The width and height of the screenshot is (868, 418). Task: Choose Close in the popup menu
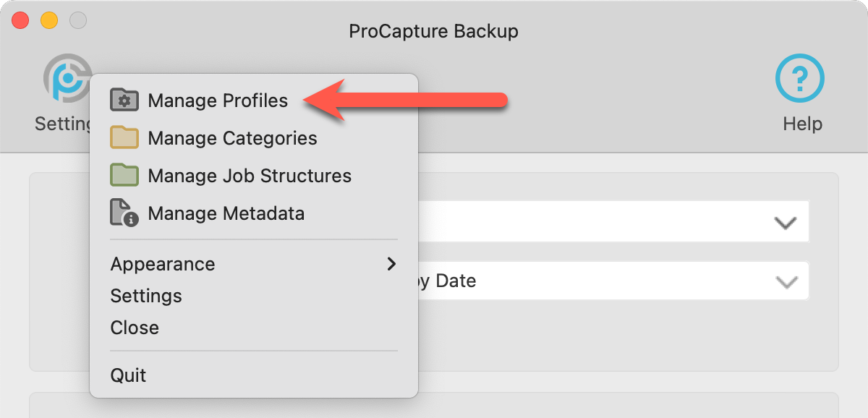tap(135, 328)
